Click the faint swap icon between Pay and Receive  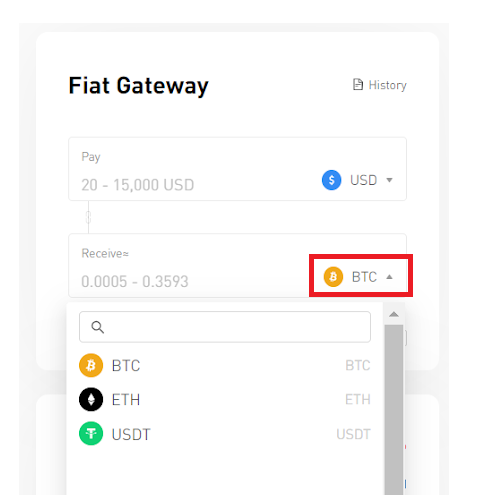[x=88, y=217]
